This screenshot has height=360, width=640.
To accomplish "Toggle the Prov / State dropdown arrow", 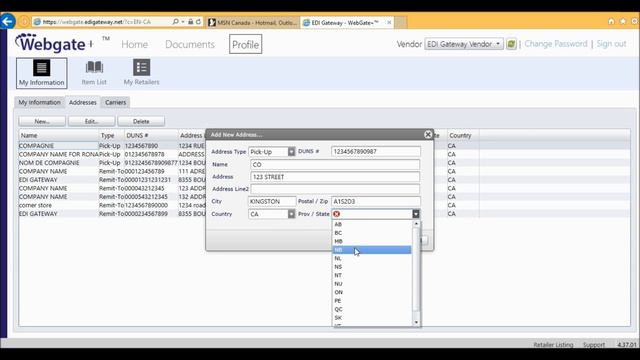I will coord(416,214).
